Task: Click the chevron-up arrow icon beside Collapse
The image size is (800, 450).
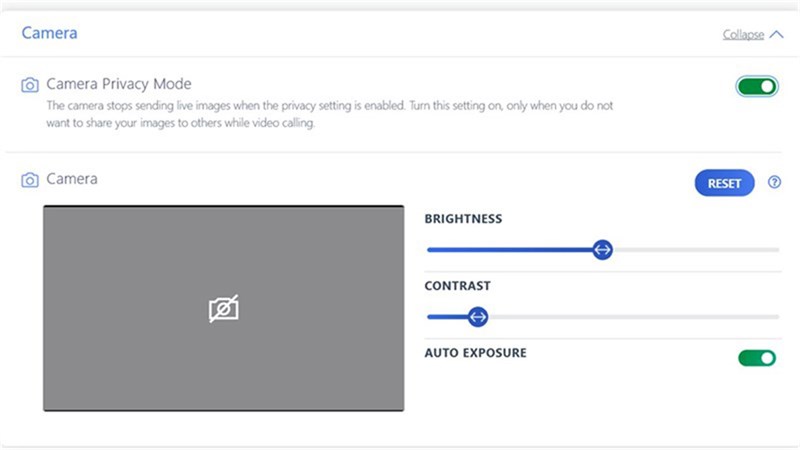Action: click(x=776, y=34)
